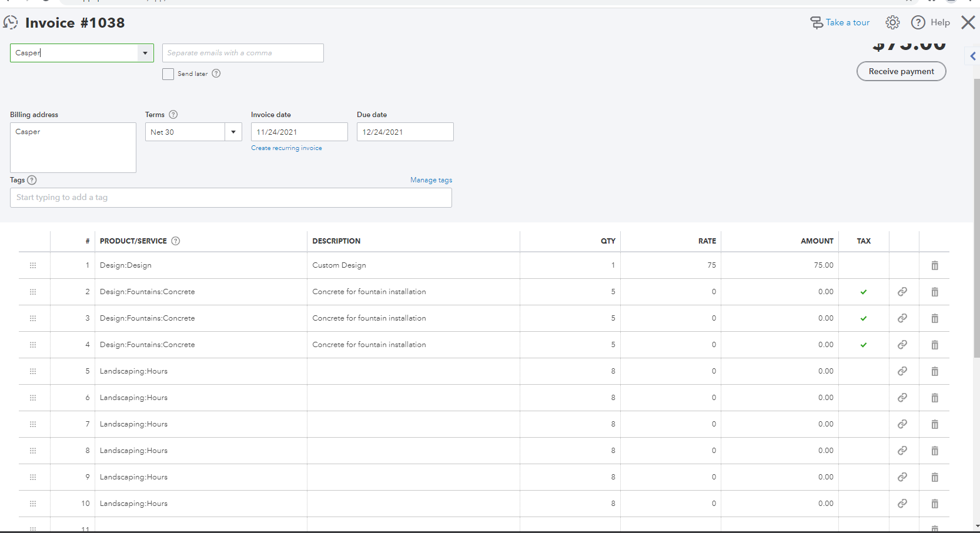Screen dimensions: 980x533
Task: Click the link icon on line 5 Landscaping:Hours
Action: coord(902,371)
